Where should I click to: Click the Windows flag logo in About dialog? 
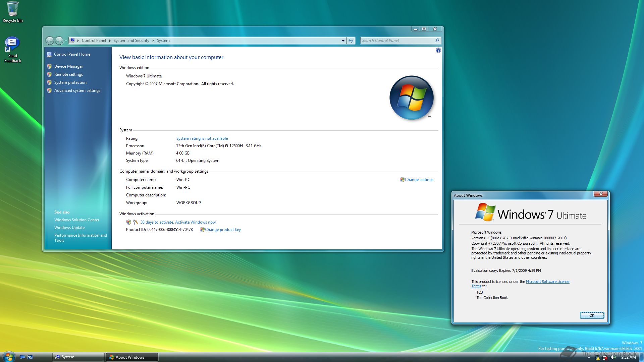tap(485, 212)
